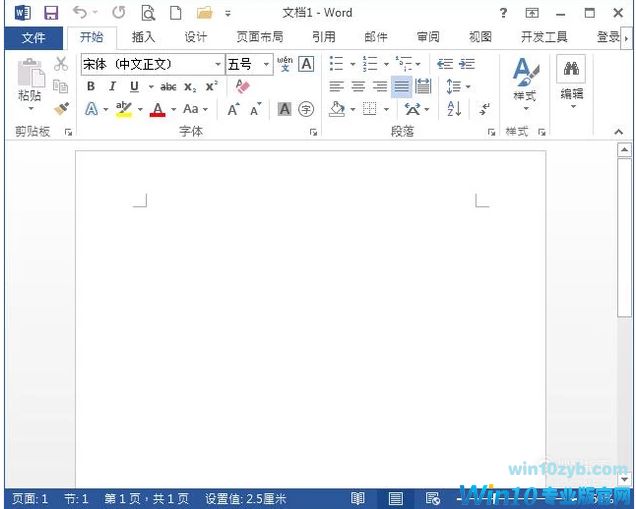This screenshot has width=636, height=509.
Task: Open the font size dropdown 五号
Action: pos(266,64)
